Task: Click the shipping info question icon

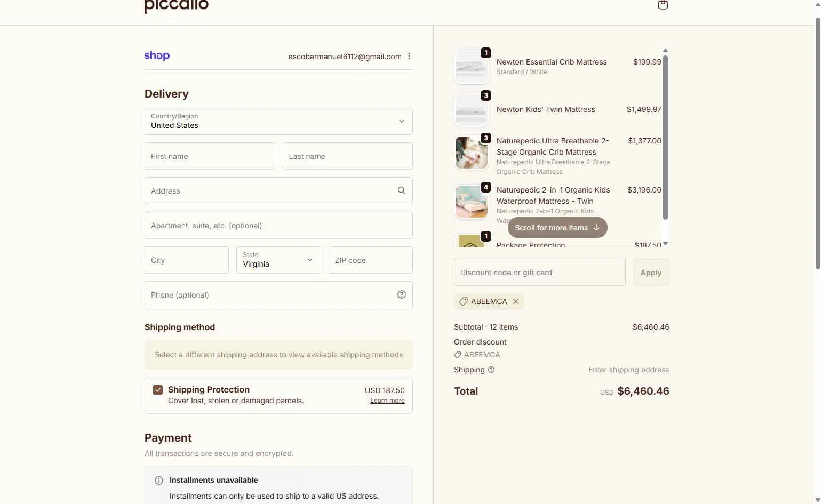Action: pos(491,370)
